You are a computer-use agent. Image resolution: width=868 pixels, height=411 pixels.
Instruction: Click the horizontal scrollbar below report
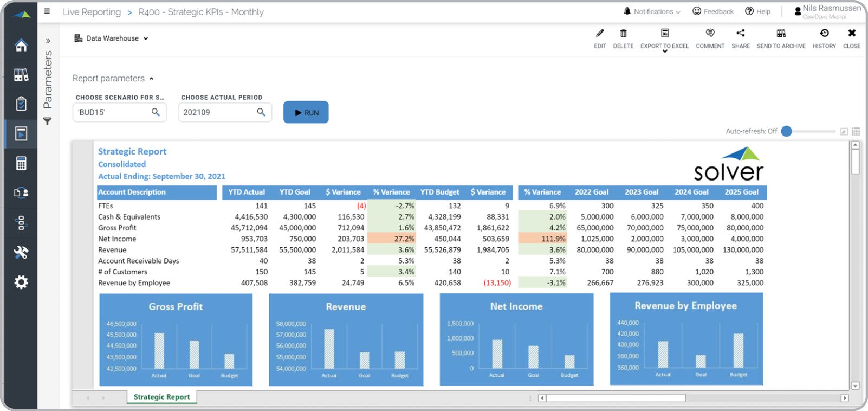[x=616, y=398]
